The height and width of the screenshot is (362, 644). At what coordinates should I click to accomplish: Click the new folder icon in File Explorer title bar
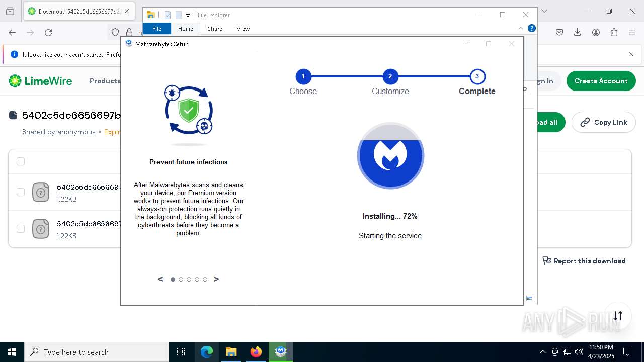(179, 15)
